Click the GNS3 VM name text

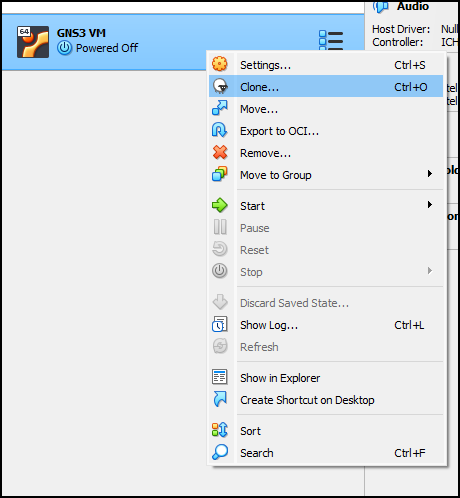pos(81,33)
